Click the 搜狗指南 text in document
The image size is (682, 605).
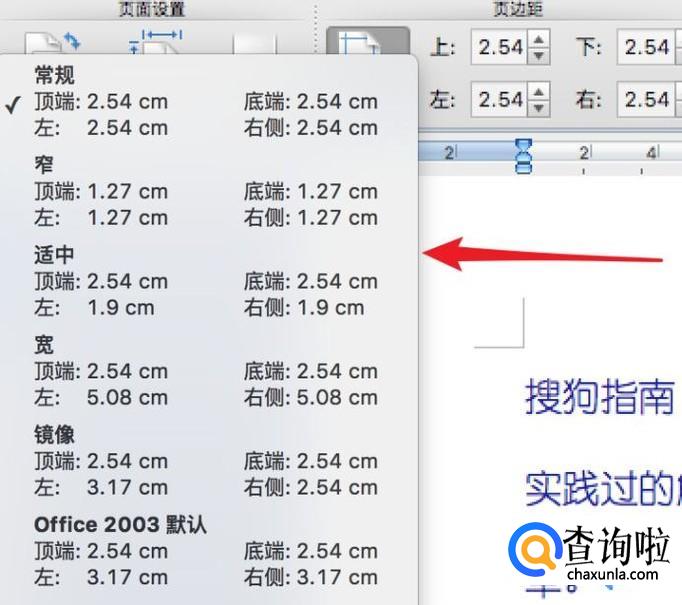point(600,397)
